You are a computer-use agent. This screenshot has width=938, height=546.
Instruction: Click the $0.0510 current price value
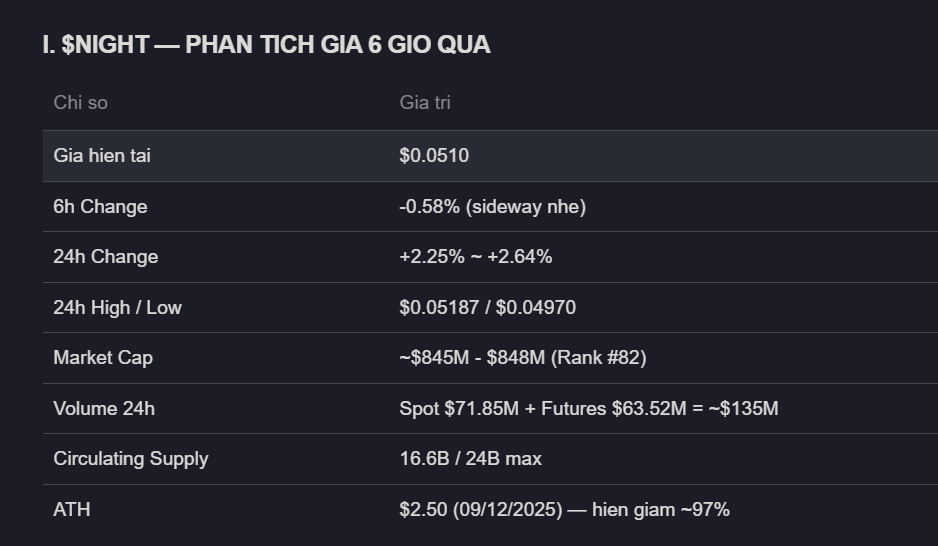(x=434, y=156)
